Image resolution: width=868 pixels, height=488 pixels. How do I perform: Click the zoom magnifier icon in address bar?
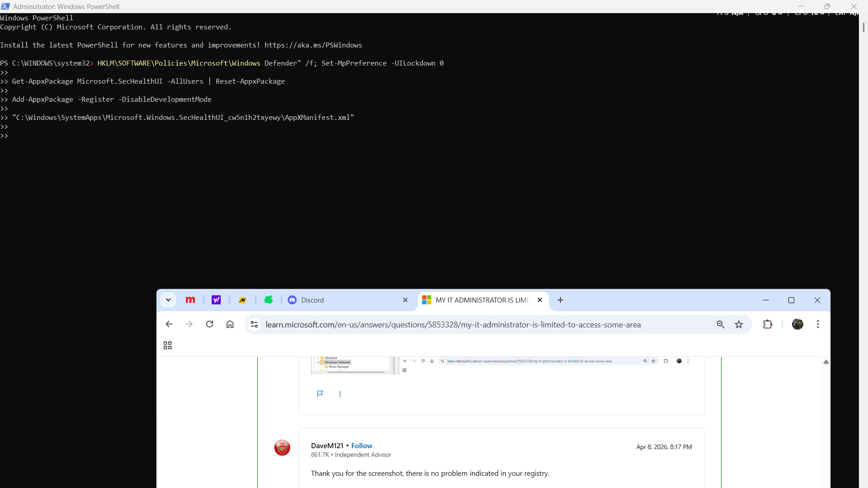(x=721, y=324)
